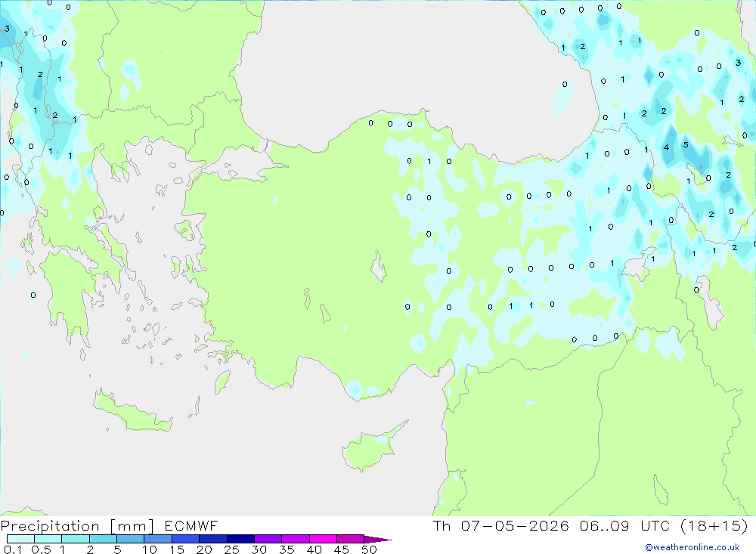Click the 45–50 mm legend swatch

pos(350,539)
